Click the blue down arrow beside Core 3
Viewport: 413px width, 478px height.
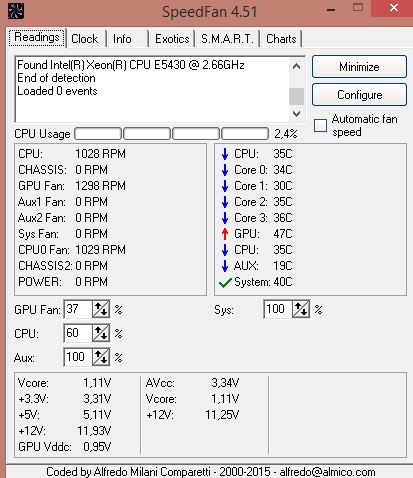(225, 218)
